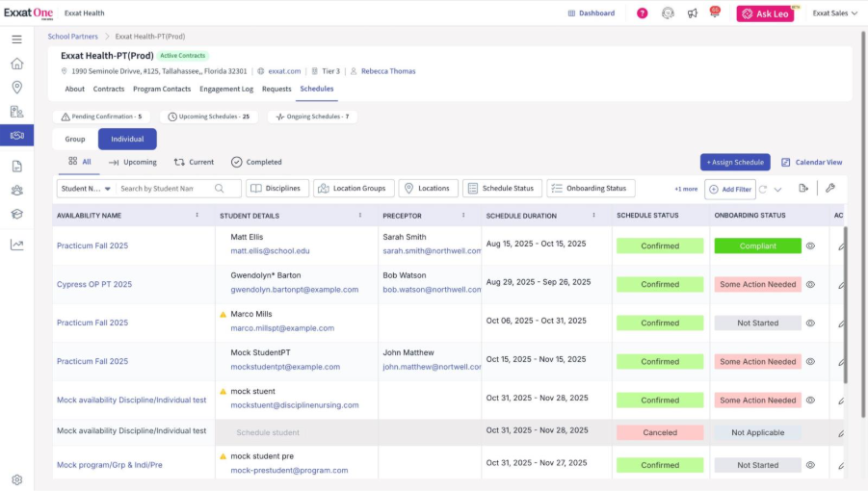Screen dimensions: 868x491
Task: Open the hamburger menu in sidebar
Action: coord(16,39)
